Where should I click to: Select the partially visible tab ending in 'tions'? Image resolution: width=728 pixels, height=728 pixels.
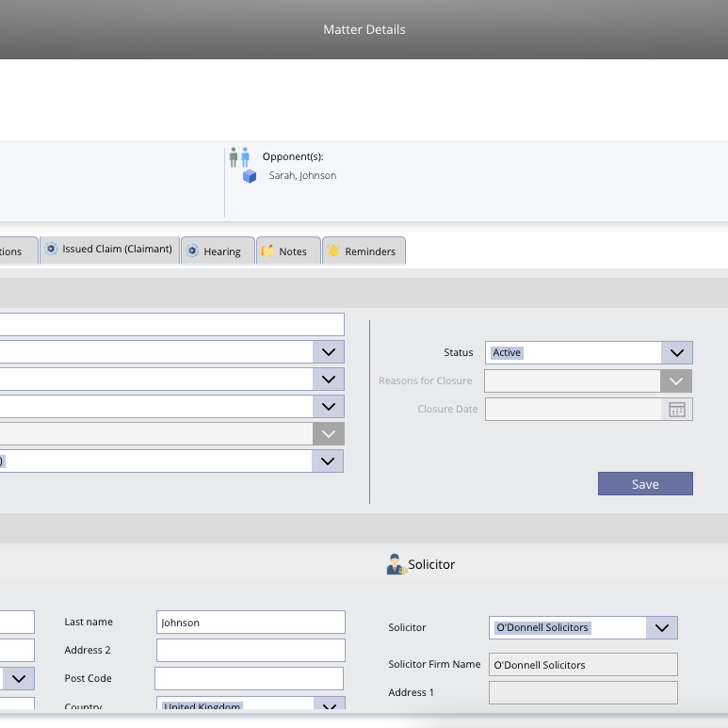pyautogui.click(x=18, y=251)
